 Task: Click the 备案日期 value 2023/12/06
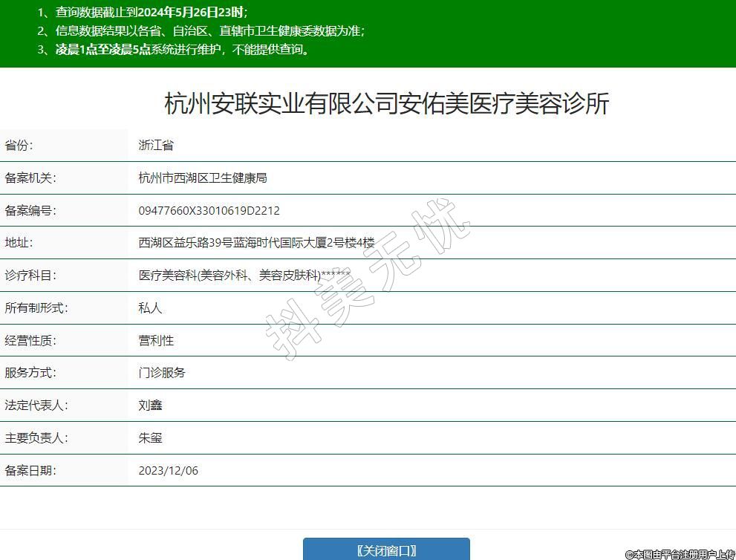168,471
